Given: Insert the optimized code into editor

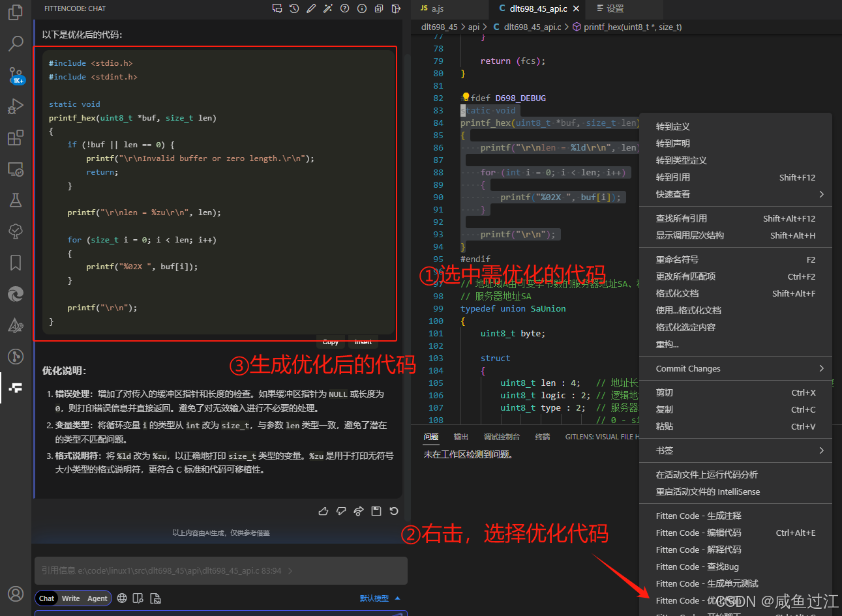Looking at the screenshot, I should click(x=363, y=342).
